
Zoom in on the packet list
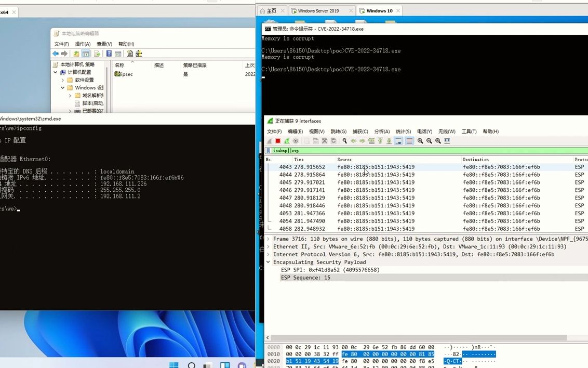420,141
